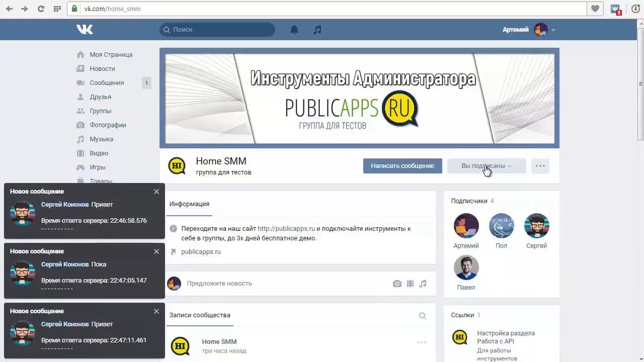Open Сергей Кононов name in Пока notification
644x362 pixels.
pyautogui.click(x=65, y=264)
